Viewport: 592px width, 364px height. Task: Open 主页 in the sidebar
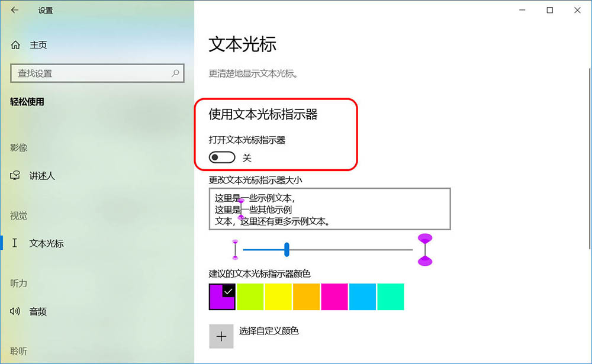click(38, 45)
